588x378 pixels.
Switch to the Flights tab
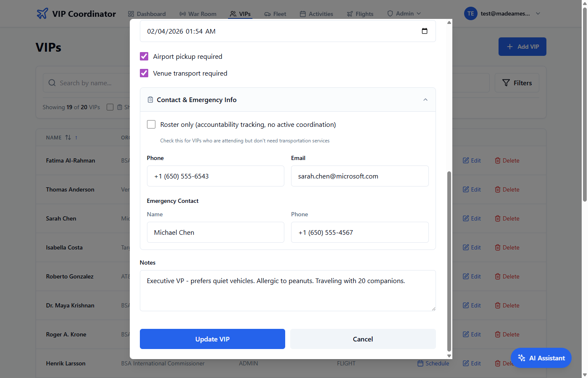click(x=360, y=14)
